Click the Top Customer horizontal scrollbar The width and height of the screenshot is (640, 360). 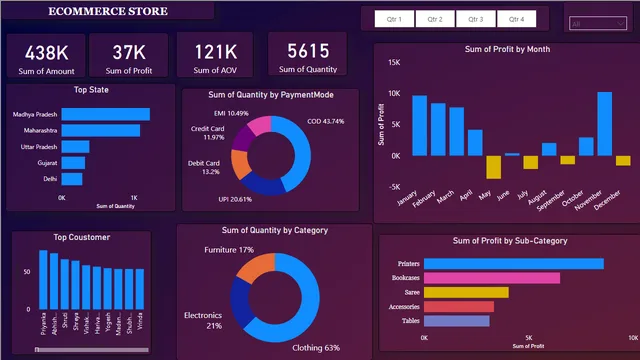92,350
